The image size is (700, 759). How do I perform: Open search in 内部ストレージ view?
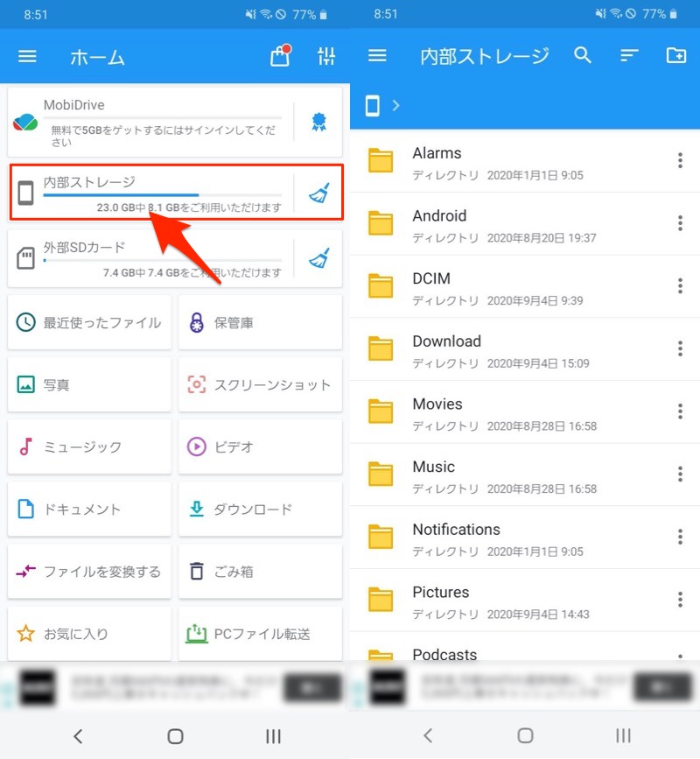[x=583, y=55]
